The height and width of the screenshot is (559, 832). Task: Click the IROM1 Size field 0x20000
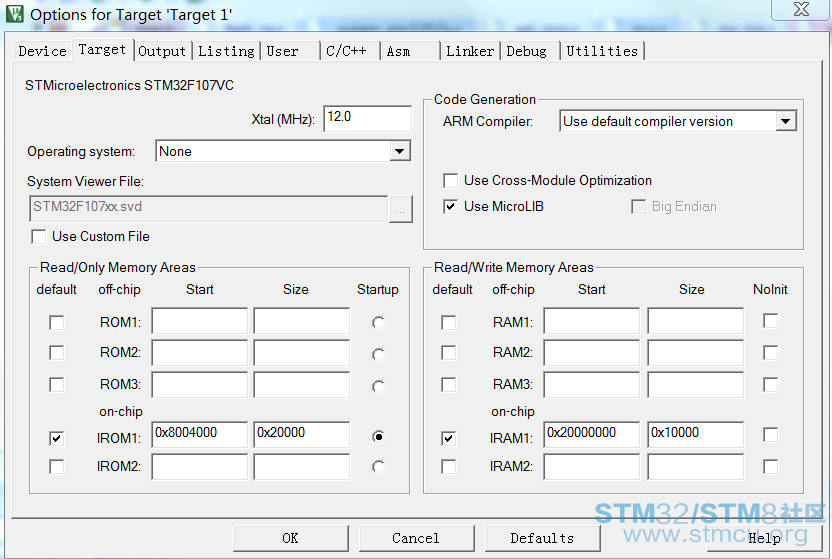301,434
